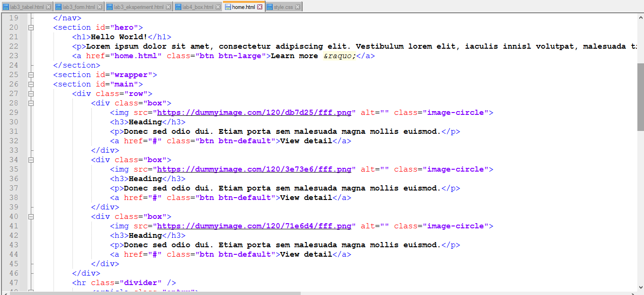644x295 pixels.
Task: Switch to the style.css tab
Action: click(282, 7)
